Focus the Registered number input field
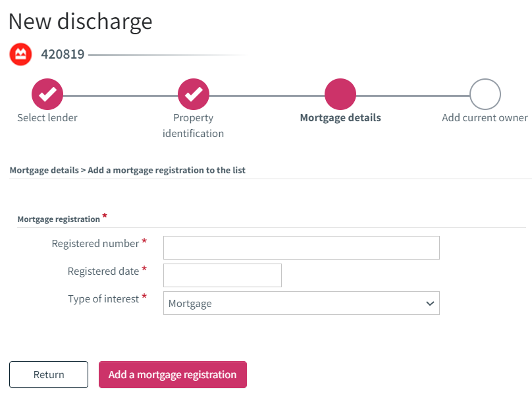 point(302,248)
